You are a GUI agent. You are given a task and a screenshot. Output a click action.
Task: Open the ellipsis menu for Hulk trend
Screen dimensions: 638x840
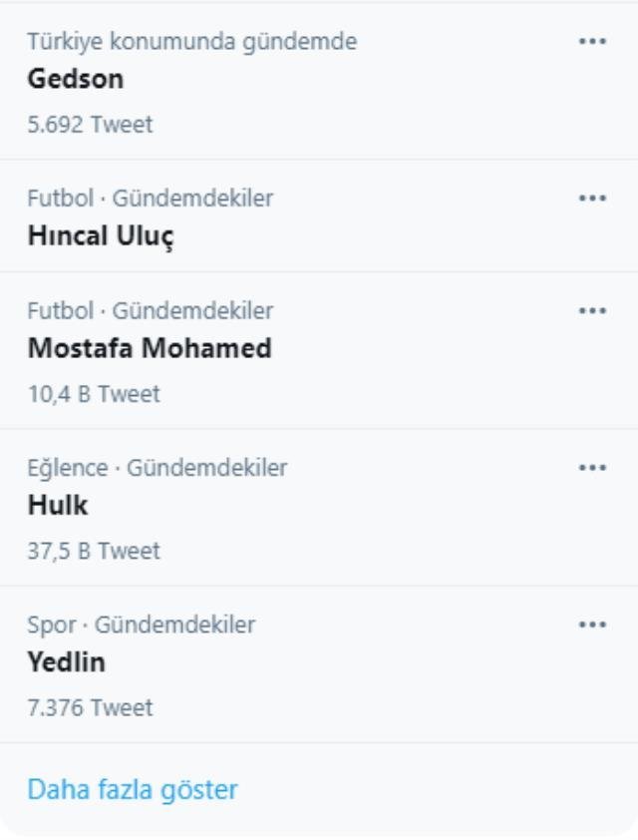coord(592,468)
